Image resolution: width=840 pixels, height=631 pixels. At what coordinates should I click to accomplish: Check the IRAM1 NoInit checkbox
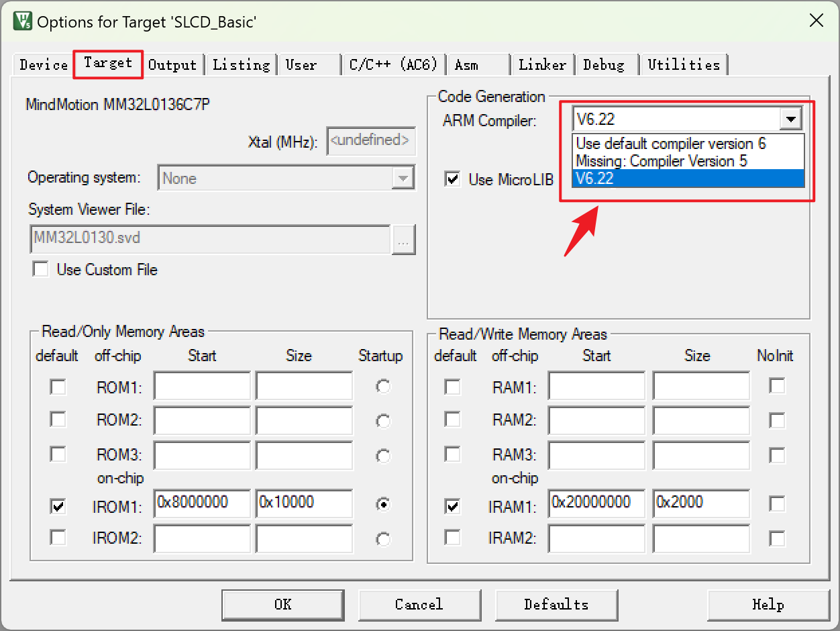[x=777, y=503]
